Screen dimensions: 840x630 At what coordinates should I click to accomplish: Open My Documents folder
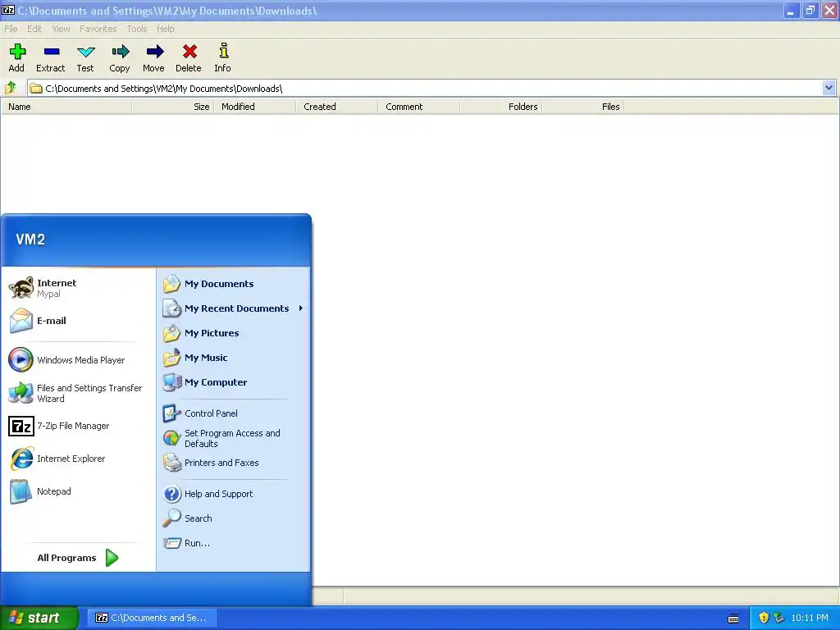coord(209,284)
